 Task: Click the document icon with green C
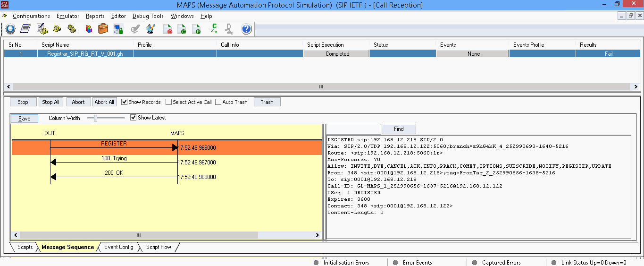point(182,29)
